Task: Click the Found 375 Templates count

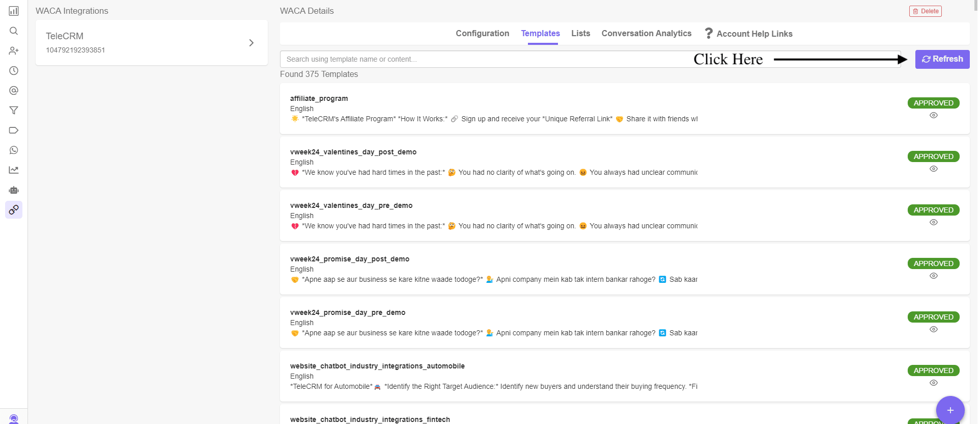Action: [x=319, y=74]
